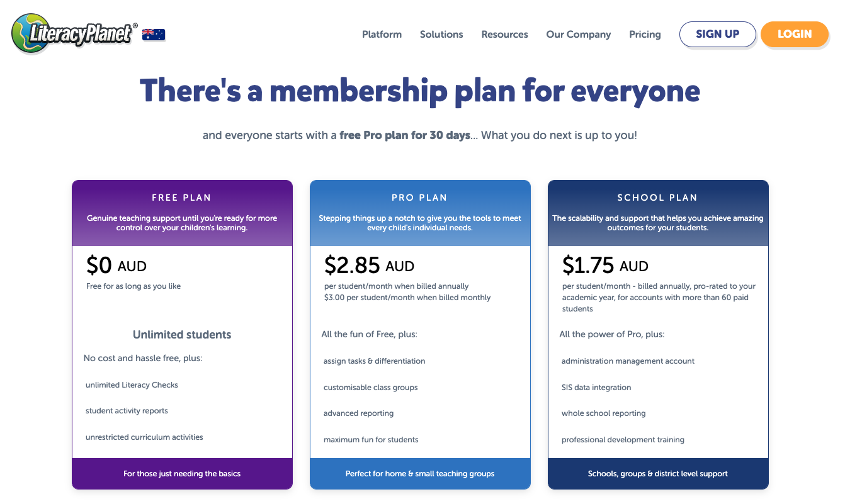
Task: Open the Solutions dropdown
Action: point(441,35)
